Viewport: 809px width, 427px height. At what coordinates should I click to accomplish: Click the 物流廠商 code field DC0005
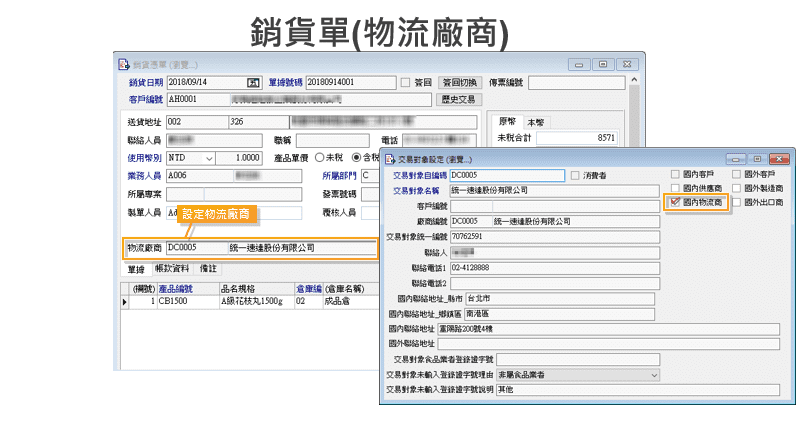(x=197, y=248)
